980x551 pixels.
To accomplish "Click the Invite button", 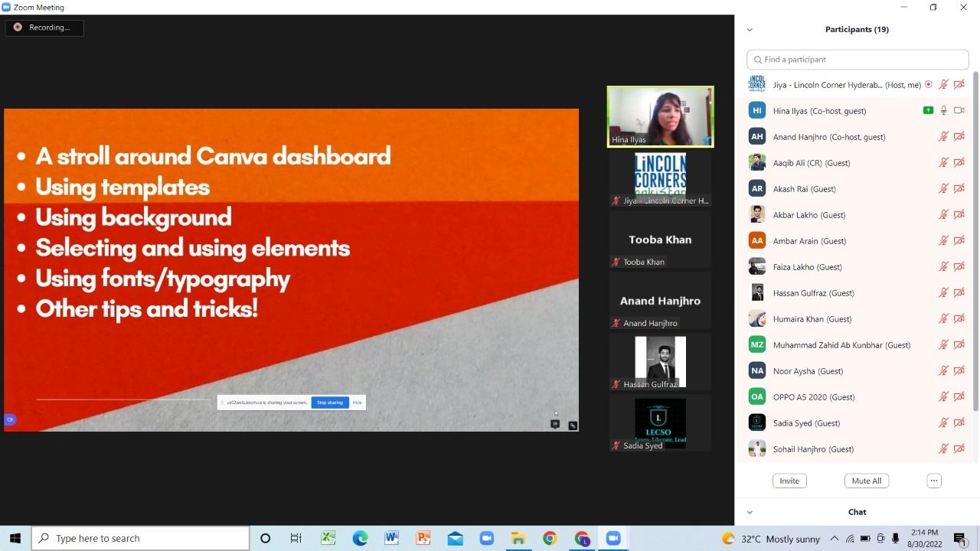I will pos(789,481).
